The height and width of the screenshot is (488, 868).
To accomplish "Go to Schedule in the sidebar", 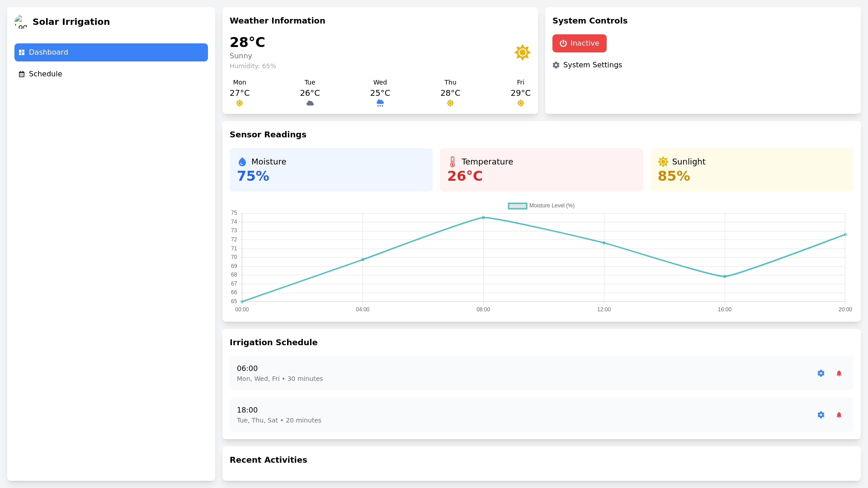I will pos(45,74).
